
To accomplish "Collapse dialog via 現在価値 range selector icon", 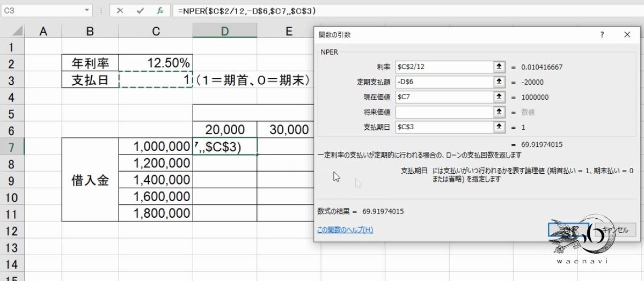I will click(499, 97).
